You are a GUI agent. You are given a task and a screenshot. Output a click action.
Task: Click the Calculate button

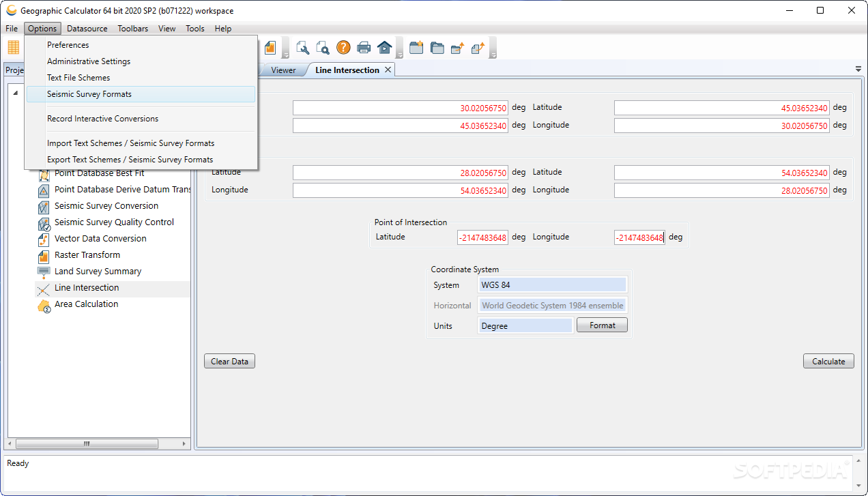[x=828, y=362]
